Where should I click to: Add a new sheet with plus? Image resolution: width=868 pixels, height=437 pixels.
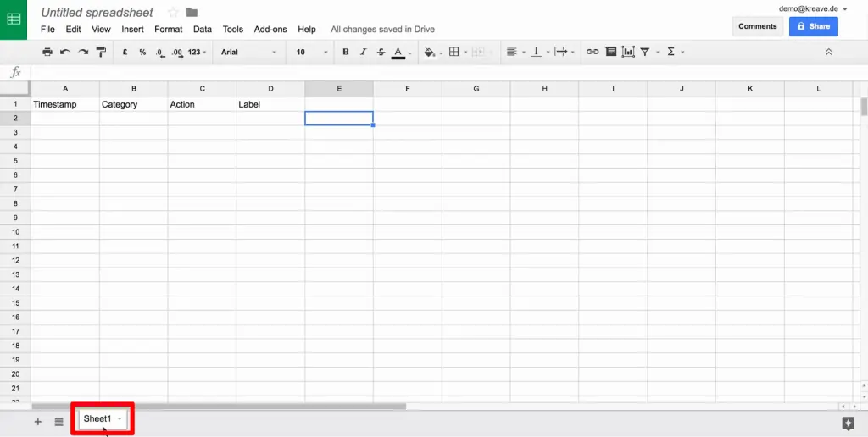(37, 422)
